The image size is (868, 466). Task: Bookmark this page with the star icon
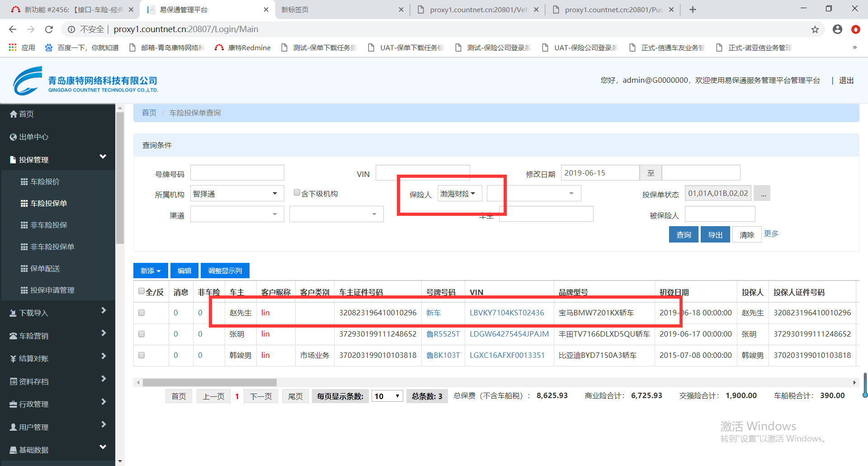click(815, 29)
